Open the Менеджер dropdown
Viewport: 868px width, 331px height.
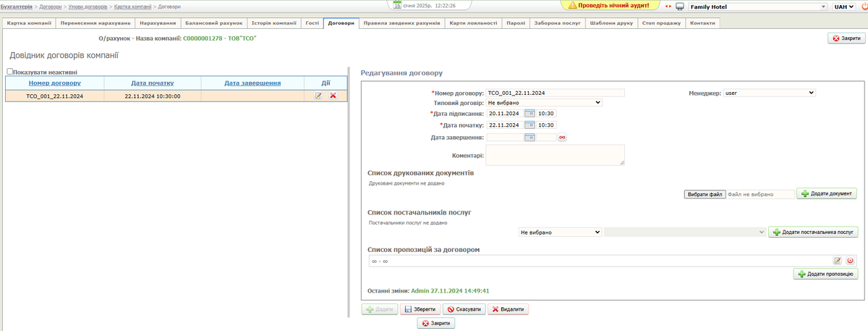pyautogui.click(x=769, y=93)
